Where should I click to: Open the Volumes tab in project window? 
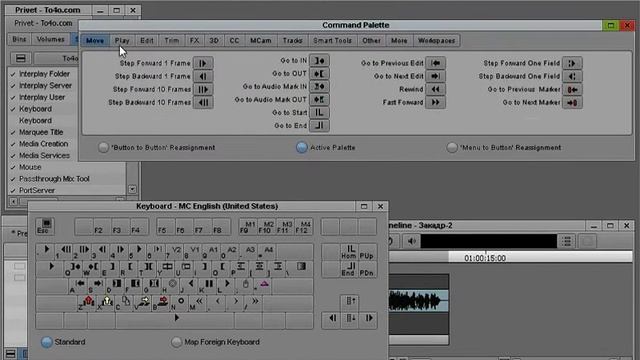pyautogui.click(x=51, y=39)
